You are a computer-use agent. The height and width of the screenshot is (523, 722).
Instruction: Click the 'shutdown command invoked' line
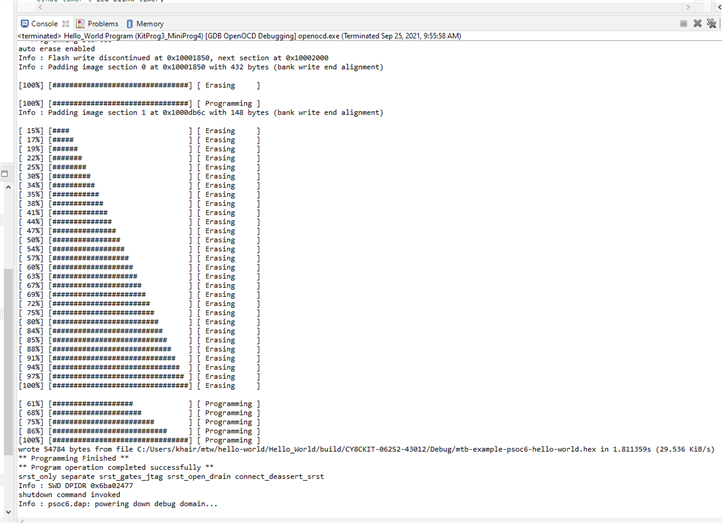(70, 494)
